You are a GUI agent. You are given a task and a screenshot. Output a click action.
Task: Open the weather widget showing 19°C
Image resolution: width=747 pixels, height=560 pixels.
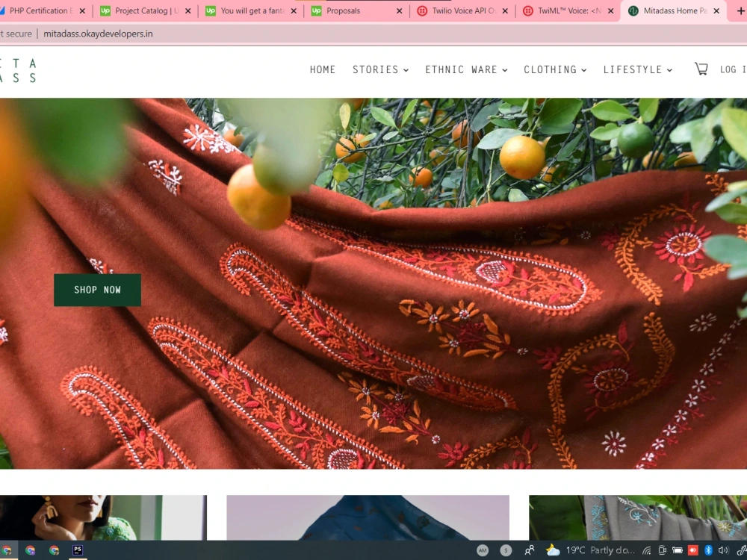(590, 550)
